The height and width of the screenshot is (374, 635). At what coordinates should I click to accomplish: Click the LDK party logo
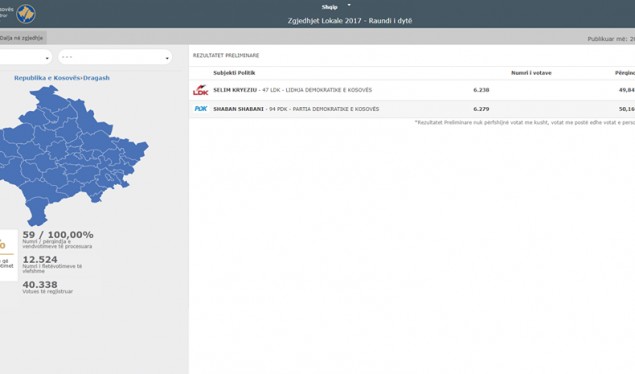click(x=200, y=90)
